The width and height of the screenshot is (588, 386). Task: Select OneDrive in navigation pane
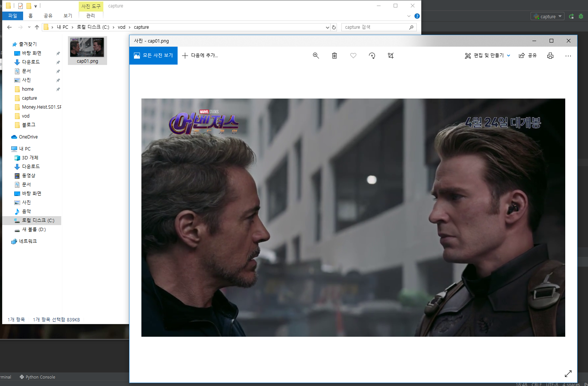25,137
